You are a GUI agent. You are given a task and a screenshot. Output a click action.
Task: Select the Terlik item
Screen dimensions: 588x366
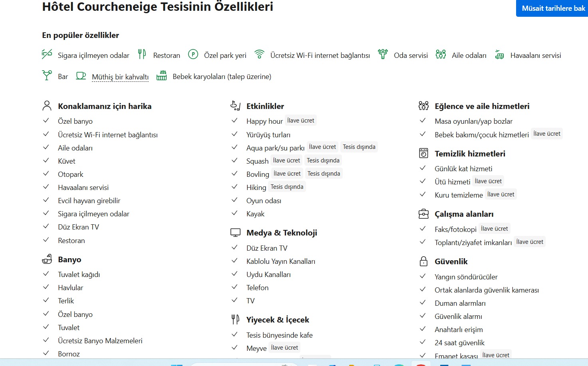pos(66,301)
